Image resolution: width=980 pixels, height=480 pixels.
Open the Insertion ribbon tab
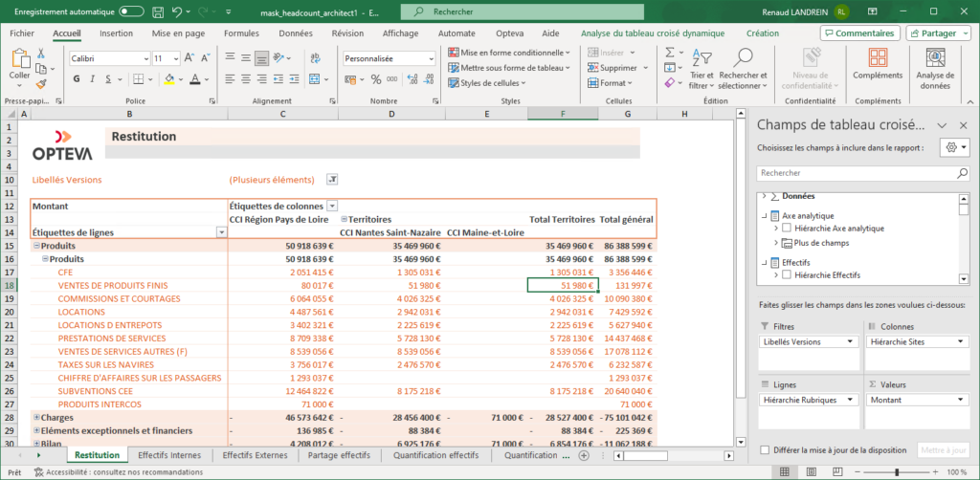tap(116, 33)
